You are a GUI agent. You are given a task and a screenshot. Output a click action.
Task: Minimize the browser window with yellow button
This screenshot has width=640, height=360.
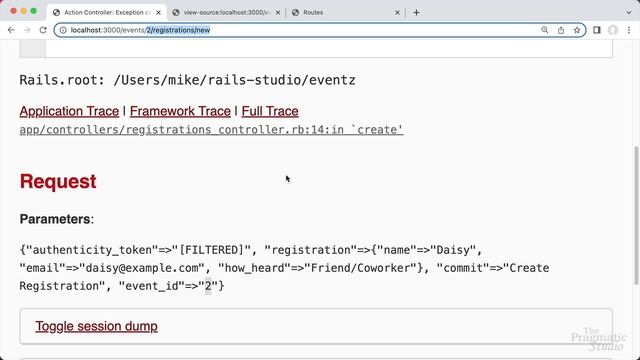[24, 11]
